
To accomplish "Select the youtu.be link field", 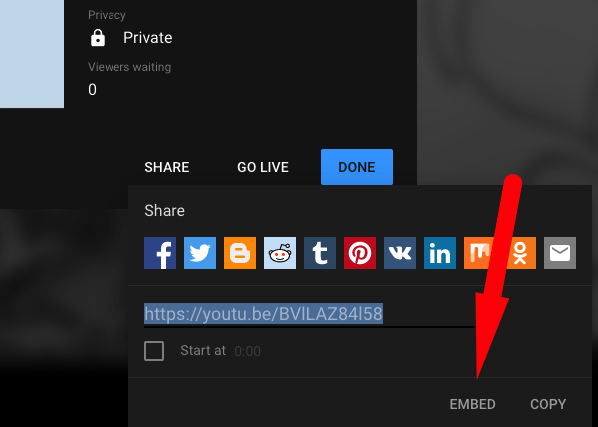I will click(310, 314).
